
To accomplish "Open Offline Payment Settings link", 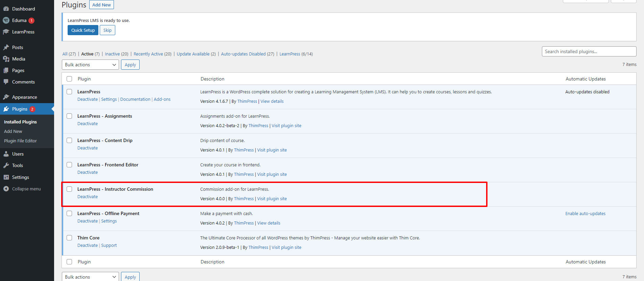I will [109, 221].
